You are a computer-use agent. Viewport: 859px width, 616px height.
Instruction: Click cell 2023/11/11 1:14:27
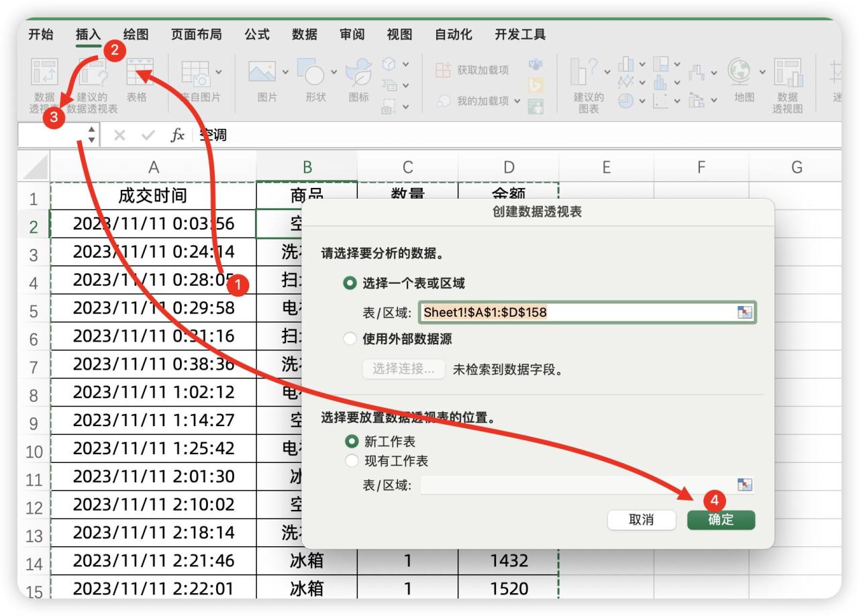[154, 420]
